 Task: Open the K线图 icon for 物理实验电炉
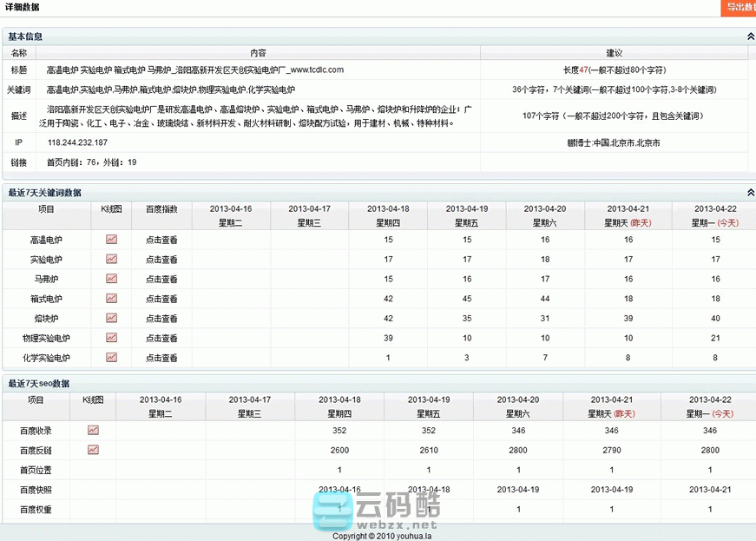tap(111, 338)
